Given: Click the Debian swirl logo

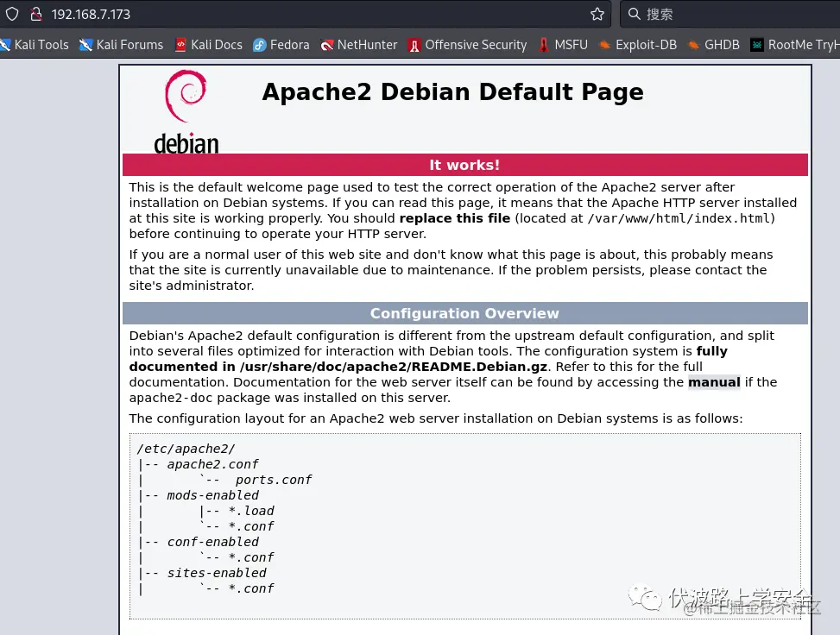Looking at the screenshot, I should [186, 112].
